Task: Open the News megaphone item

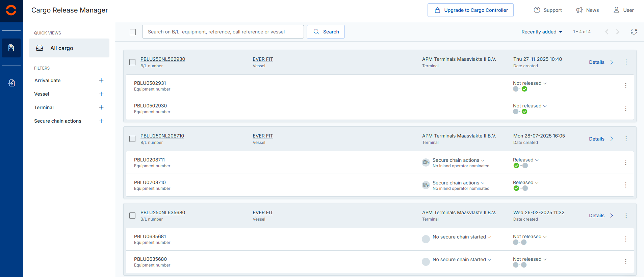Action: point(588,10)
